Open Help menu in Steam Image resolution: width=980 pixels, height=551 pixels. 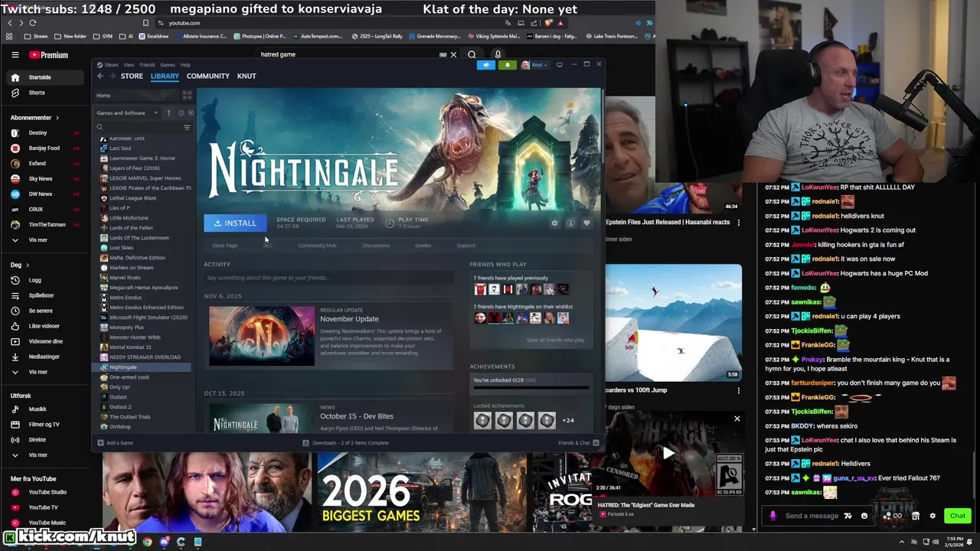[185, 65]
